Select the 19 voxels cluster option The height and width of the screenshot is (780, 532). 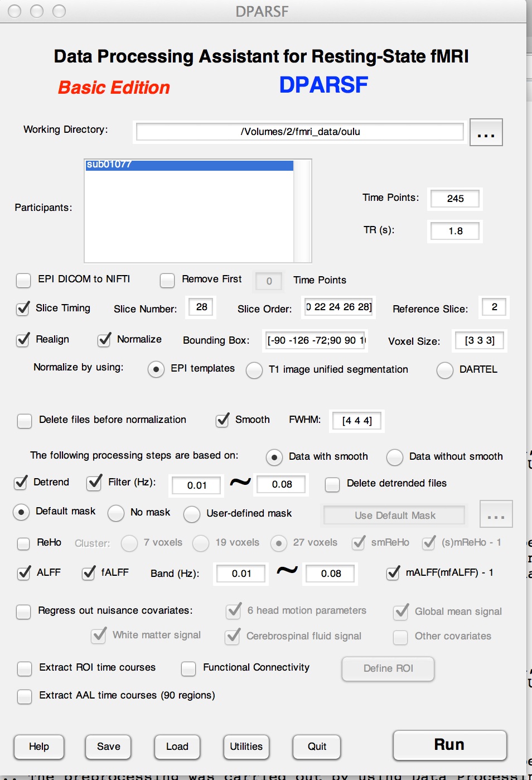click(x=201, y=543)
